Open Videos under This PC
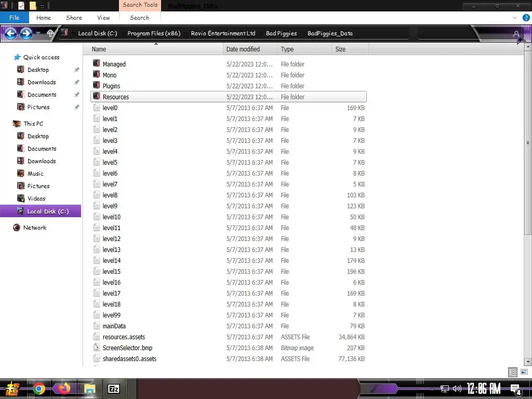532x399 pixels. pos(36,198)
